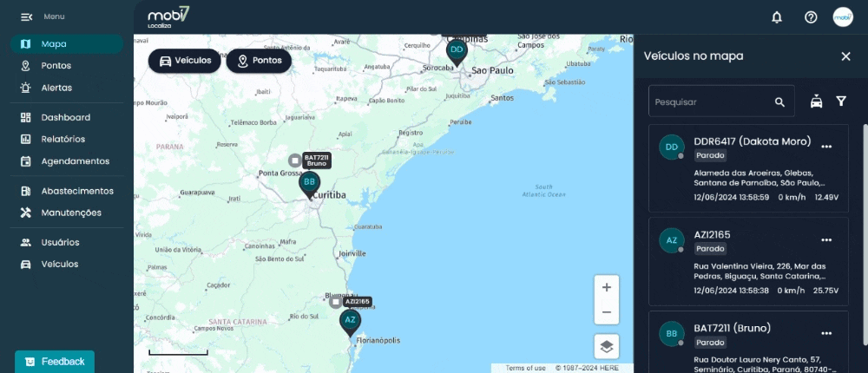Open the vehicle list filter icon
Viewport: 868px width, 373px height.
coord(841,101)
